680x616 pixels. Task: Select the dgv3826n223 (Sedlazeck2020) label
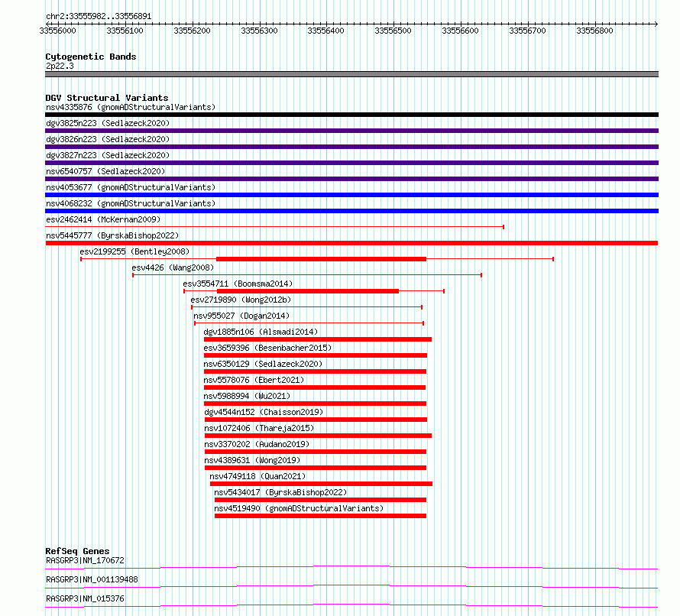(108, 139)
